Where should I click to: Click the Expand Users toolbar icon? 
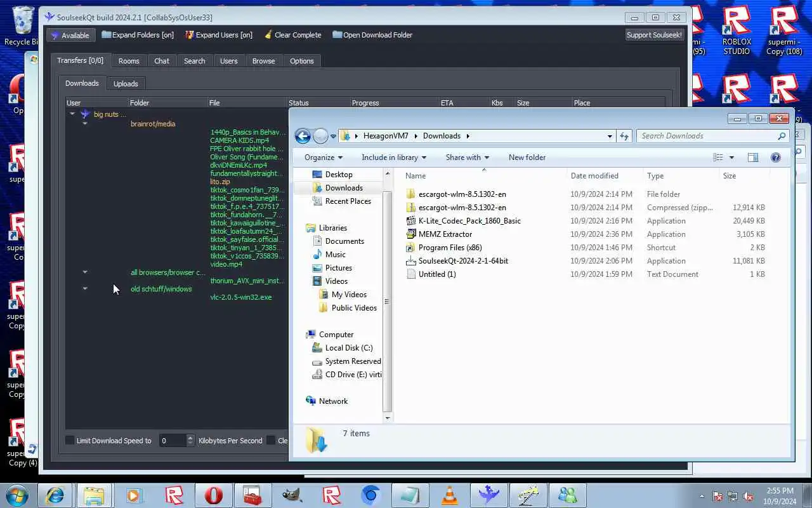189,35
